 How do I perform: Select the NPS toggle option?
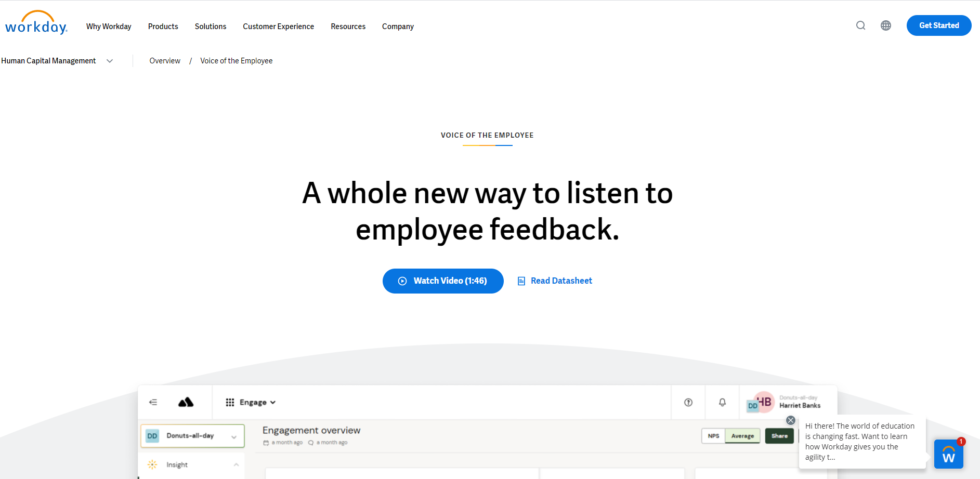(x=713, y=436)
